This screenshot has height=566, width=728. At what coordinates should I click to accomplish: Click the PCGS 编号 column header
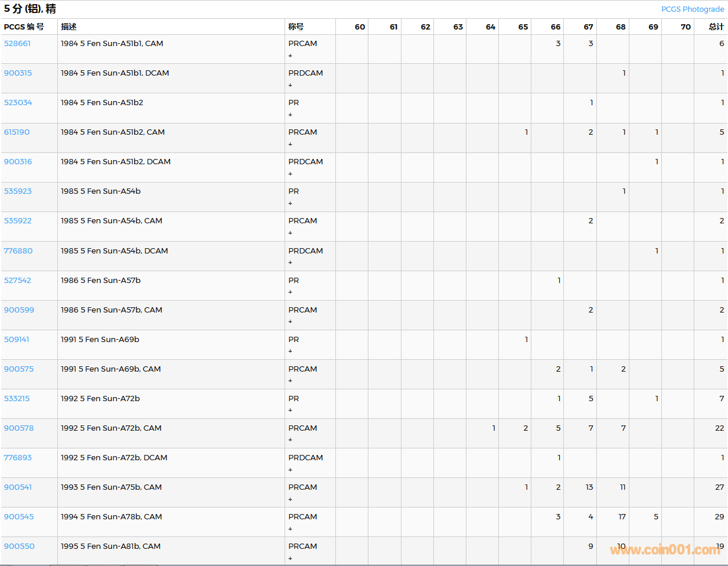(x=24, y=27)
